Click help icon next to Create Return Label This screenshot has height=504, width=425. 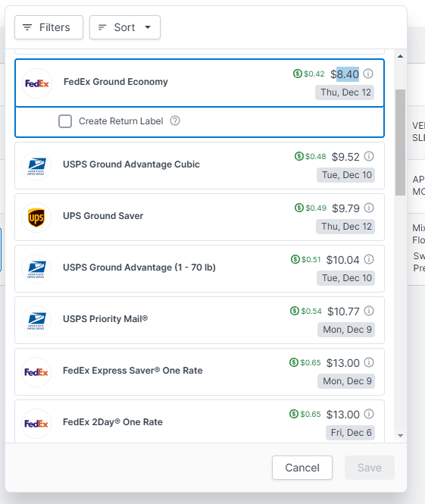coord(175,121)
